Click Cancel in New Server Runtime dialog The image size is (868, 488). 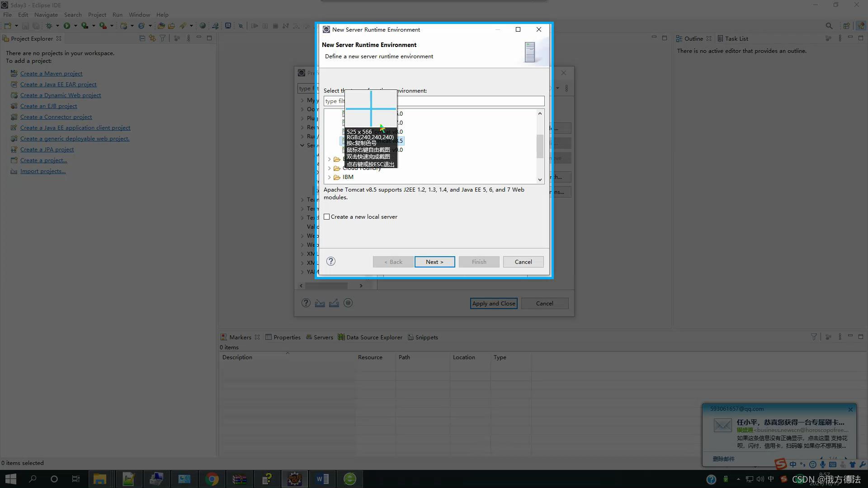coord(523,262)
